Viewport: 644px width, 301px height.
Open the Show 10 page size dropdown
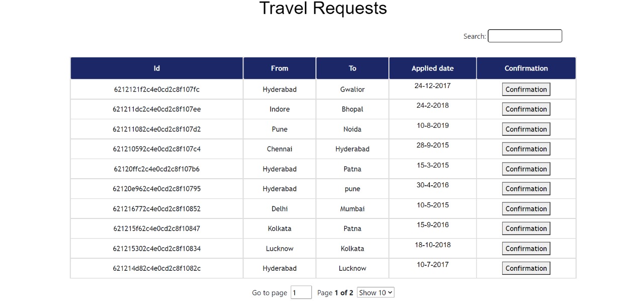coord(375,292)
